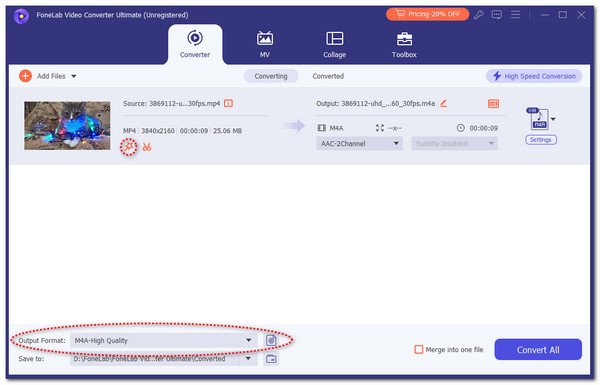Screen dimensions: 600x385
Task: Open the Toolbox tab
Action: point(404,44)
